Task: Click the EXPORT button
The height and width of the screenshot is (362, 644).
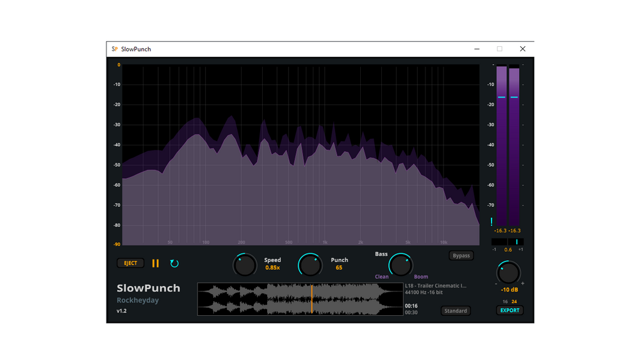Action: (x=509, y=310)
